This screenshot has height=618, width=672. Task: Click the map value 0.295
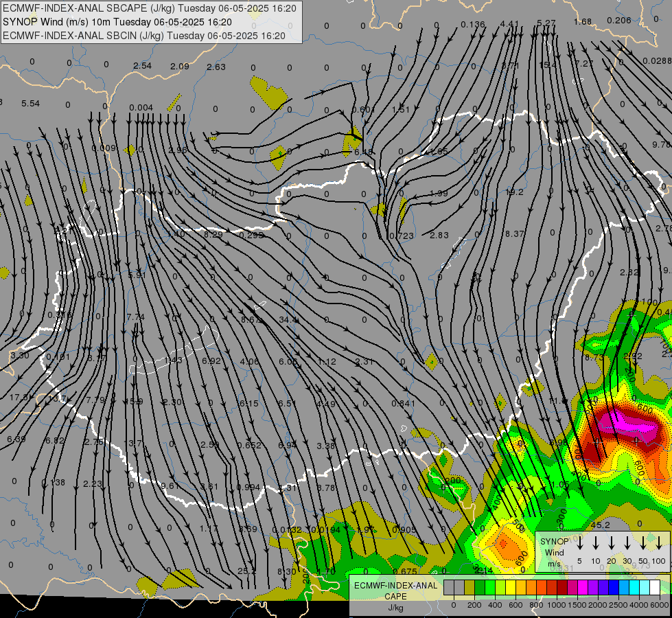252,235
